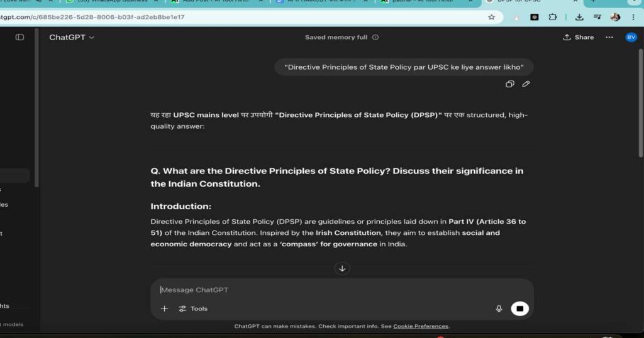Jump to bottom with down-arrow button
Viewport: 644px width, 338px height.
(342, 269)
